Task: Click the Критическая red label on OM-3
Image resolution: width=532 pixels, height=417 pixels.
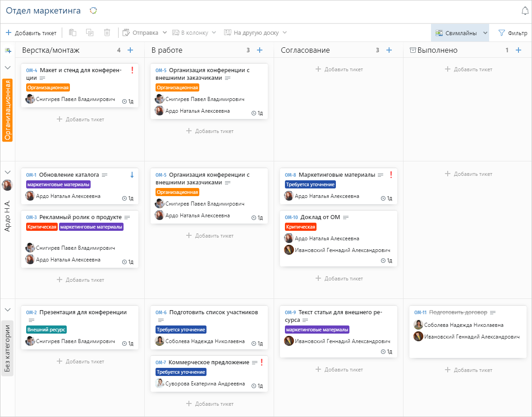Action: (x=42, y=227)
